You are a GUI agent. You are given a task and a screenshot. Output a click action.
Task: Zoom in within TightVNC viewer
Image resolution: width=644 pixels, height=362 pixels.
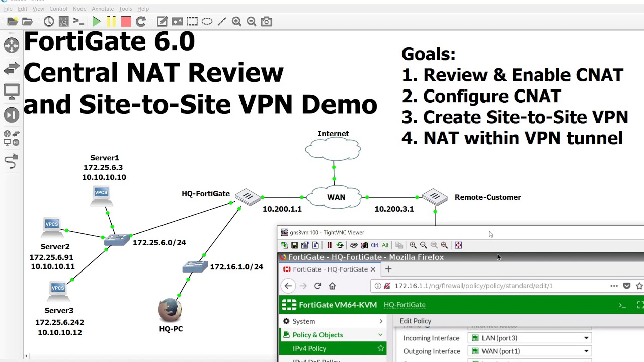pyautogui.click(x=413, y=245)
